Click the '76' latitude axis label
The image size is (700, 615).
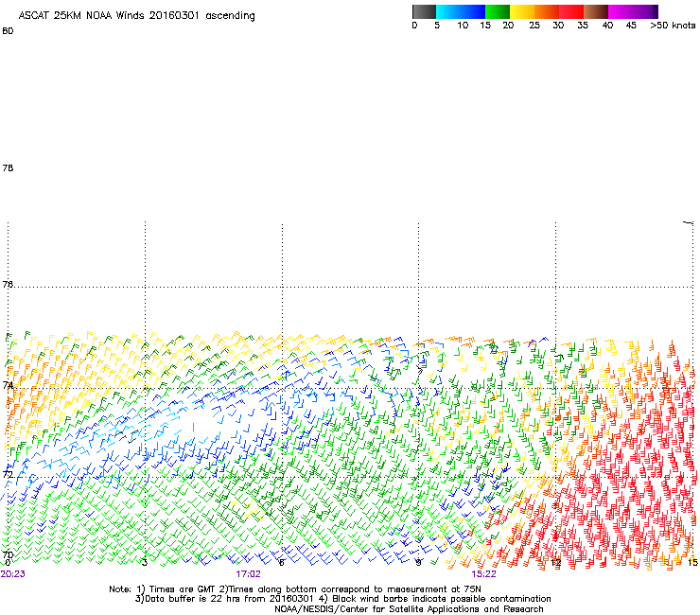(x=8, y=284)
